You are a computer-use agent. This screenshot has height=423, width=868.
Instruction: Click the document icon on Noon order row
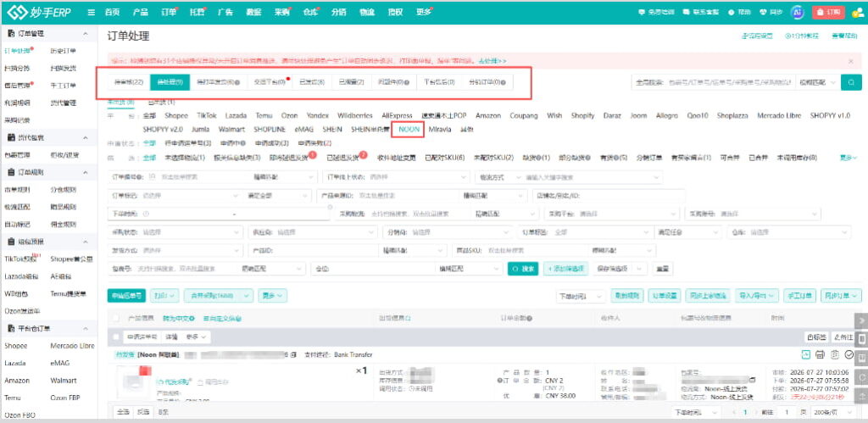[835, 354]
